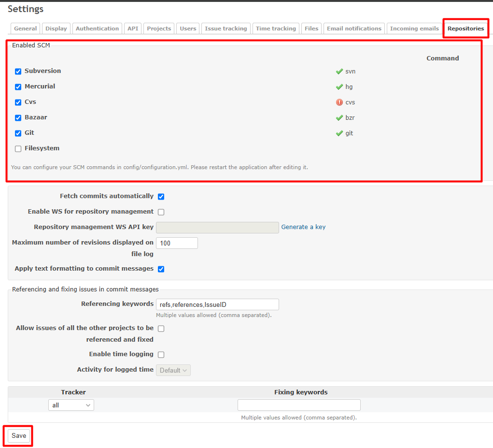This screenshot has height=448, width=493.
Task: Enable the Filesystem SCM checkbox
Action: tap(18, 148)
